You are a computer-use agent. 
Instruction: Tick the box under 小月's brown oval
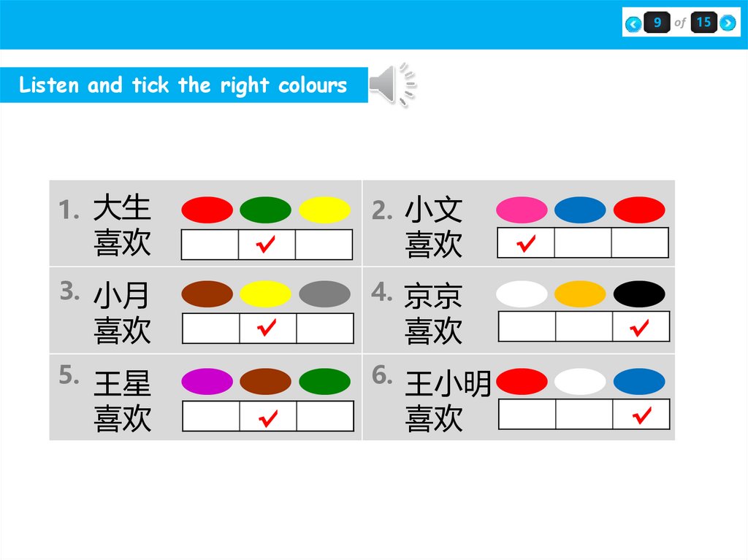click(210, 329)
